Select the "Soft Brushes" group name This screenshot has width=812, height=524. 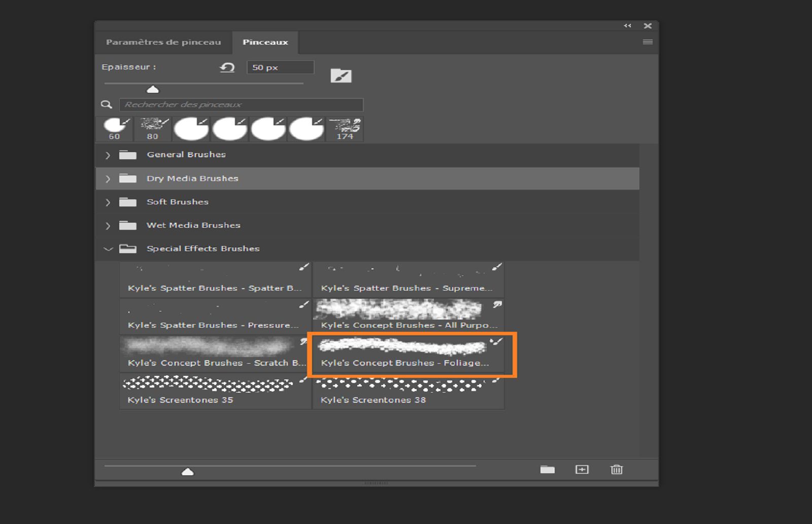178,202
